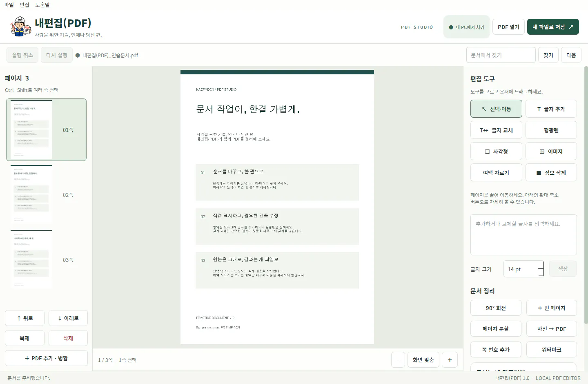This screenshot has width=588, height=384.
Task: Open the 도움말 menu
Action: [42, 5]
